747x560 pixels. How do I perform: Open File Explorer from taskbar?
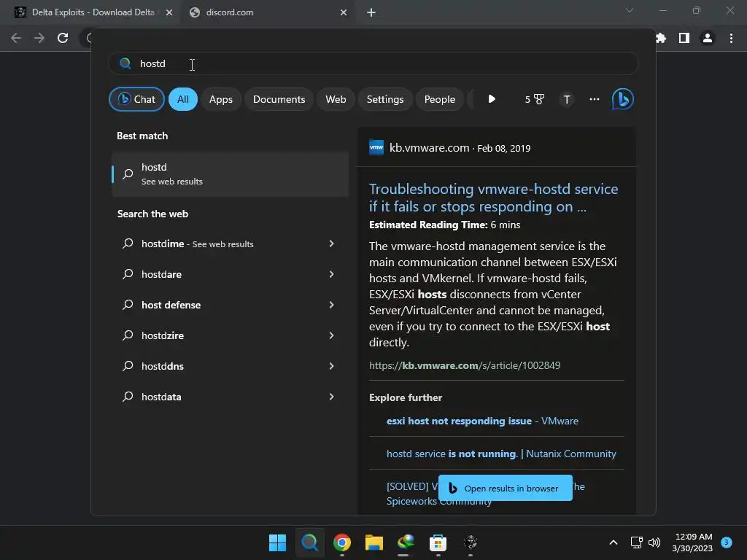(374, 542)
